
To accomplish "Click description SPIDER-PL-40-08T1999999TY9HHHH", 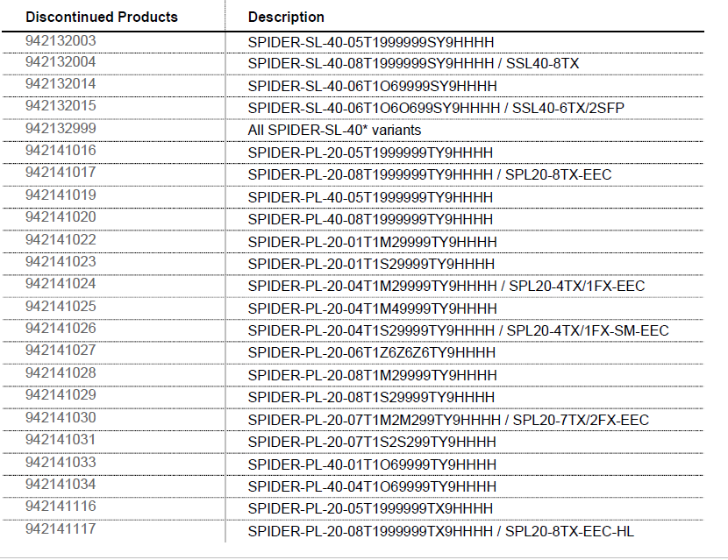I will click(x=370, y=219).
